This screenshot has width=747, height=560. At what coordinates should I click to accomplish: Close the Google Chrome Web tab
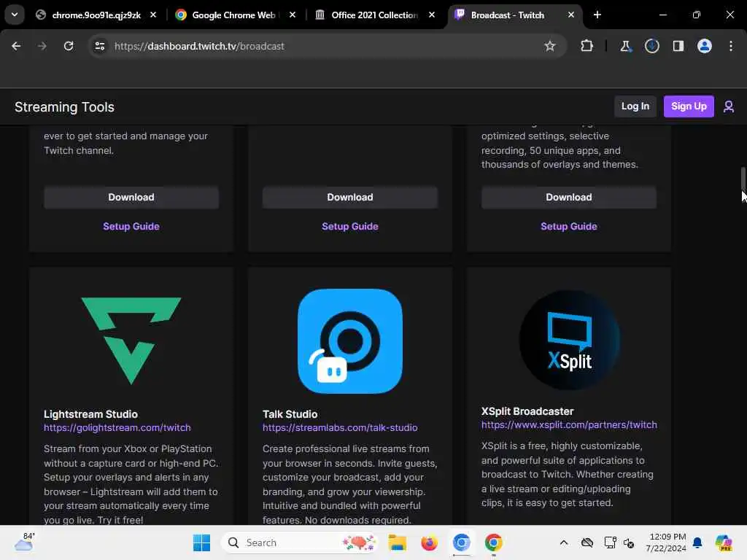click(x=293, y=15)
